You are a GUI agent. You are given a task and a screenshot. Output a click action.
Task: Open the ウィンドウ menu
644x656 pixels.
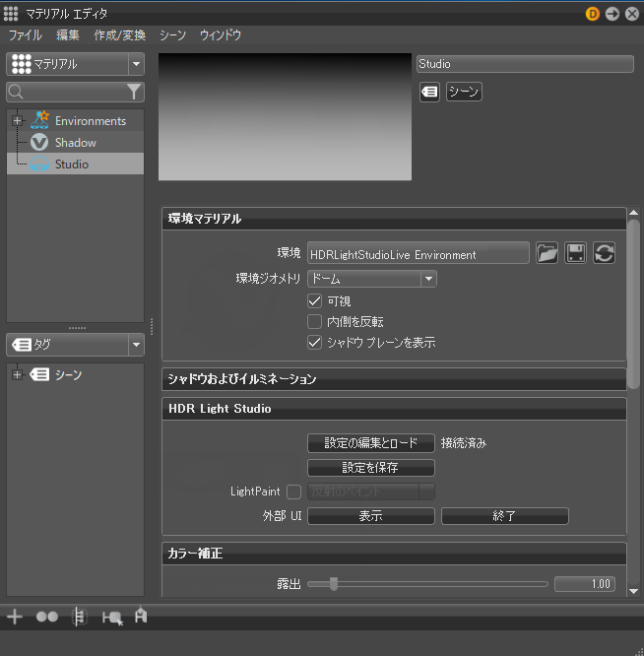(221, 35)
